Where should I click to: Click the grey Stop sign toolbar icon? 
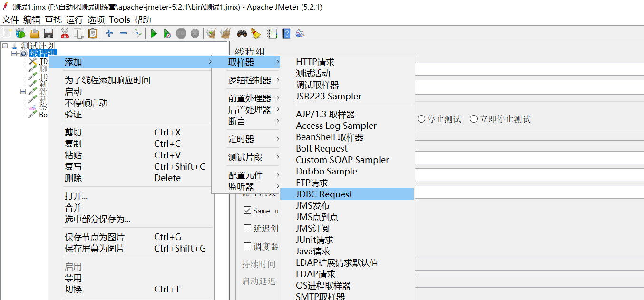[181, 33]
